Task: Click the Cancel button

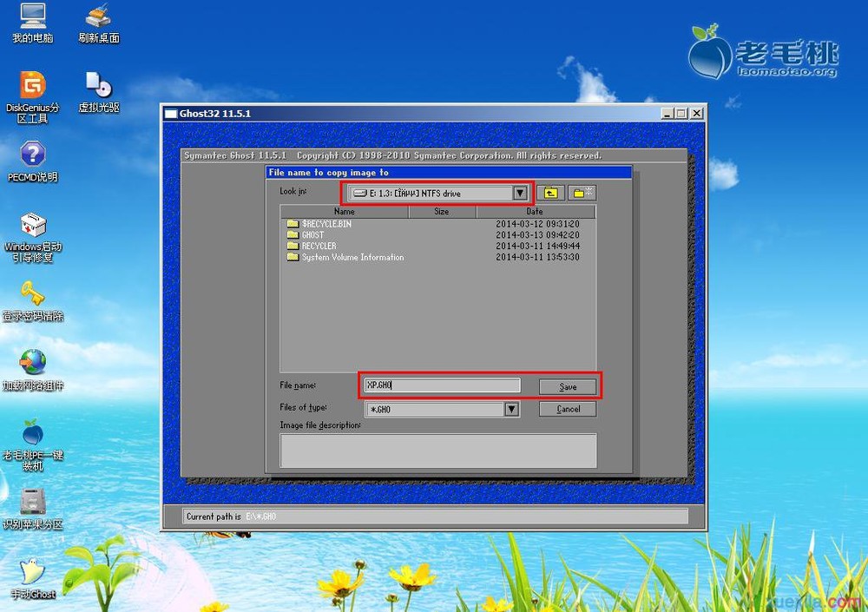Action: (568, 409)
